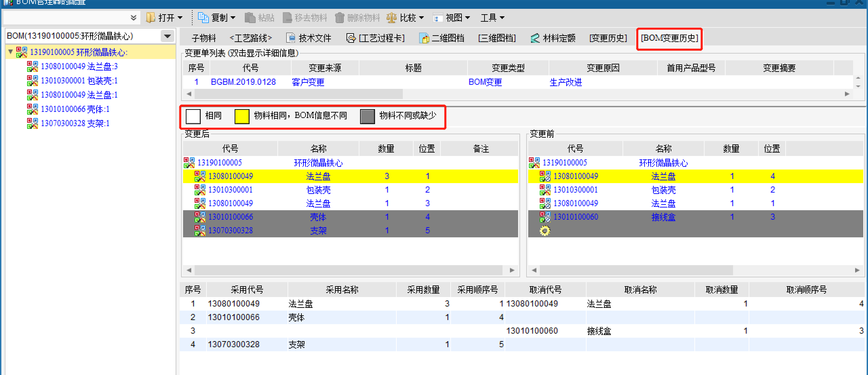Click the 打开 folder icon

coord(150,17)
